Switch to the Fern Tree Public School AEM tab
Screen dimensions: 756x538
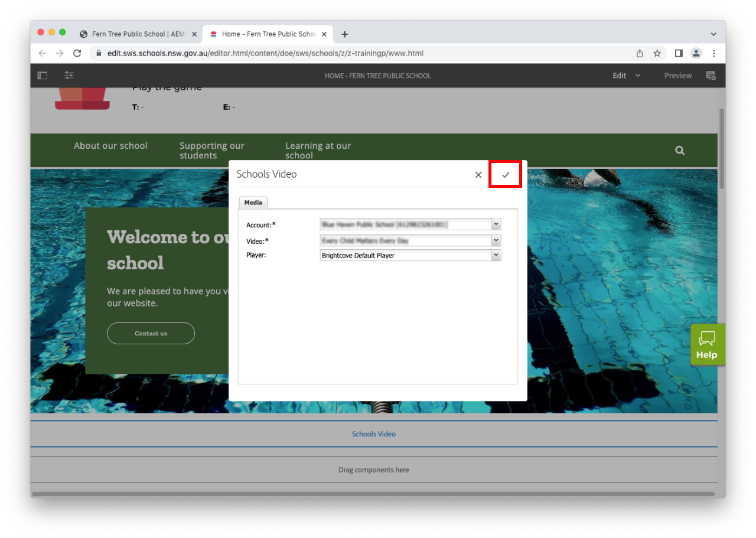pos(137,34)
